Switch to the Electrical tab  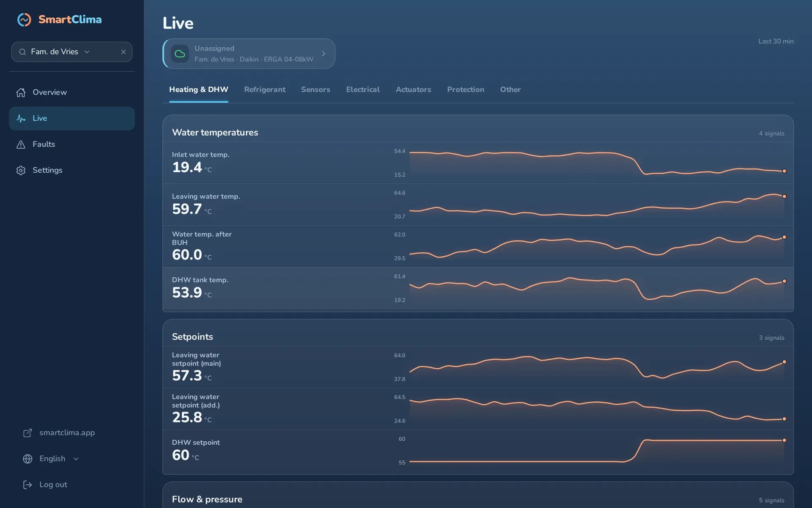(x=363, y=90)
